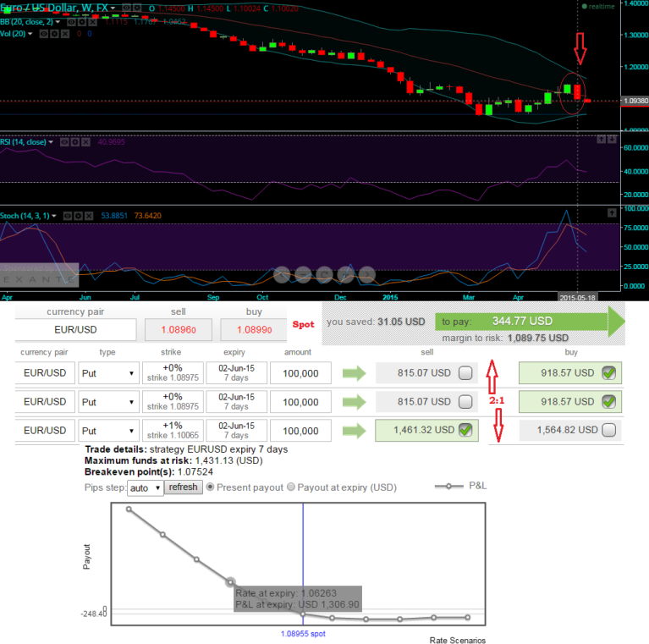Hide the RSI (14, close) indicator
This screenshot has width=649, height=644.
point(64,142)
